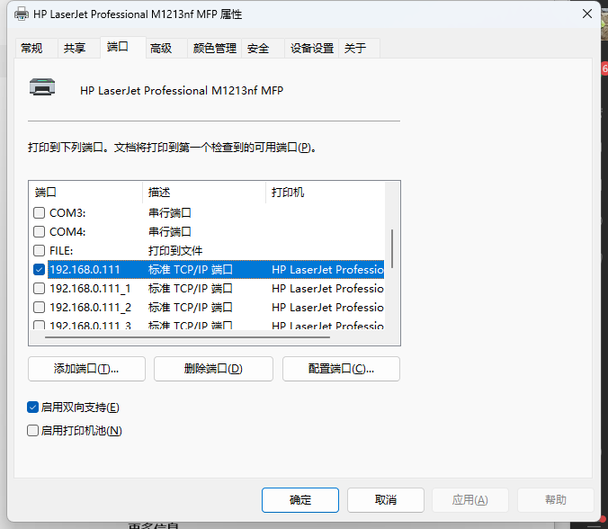This screenshot has width=608, height=529.
Task: Close the printer properties dialog
Action: tap(585, 15)
